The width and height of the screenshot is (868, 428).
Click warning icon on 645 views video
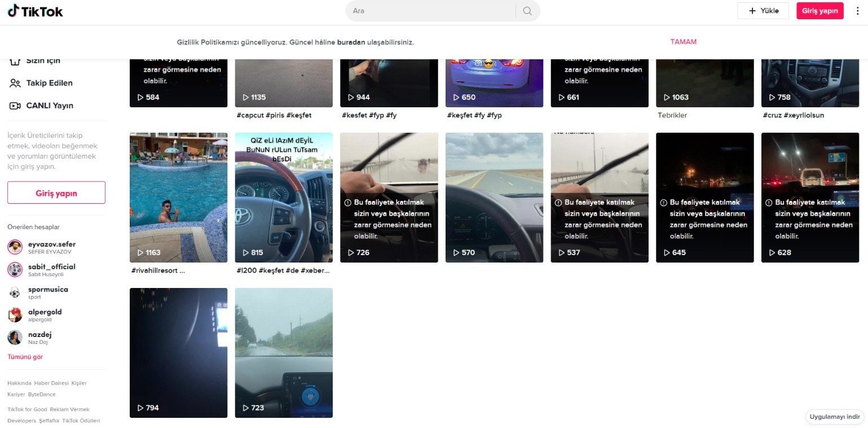click(x=664, y=202)
